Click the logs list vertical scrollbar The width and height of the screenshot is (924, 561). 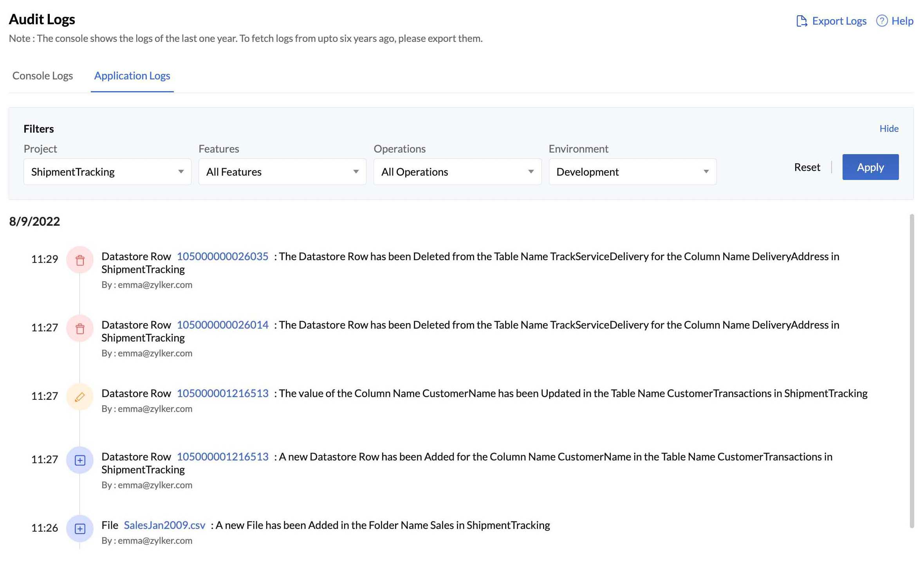pos(912,371)
